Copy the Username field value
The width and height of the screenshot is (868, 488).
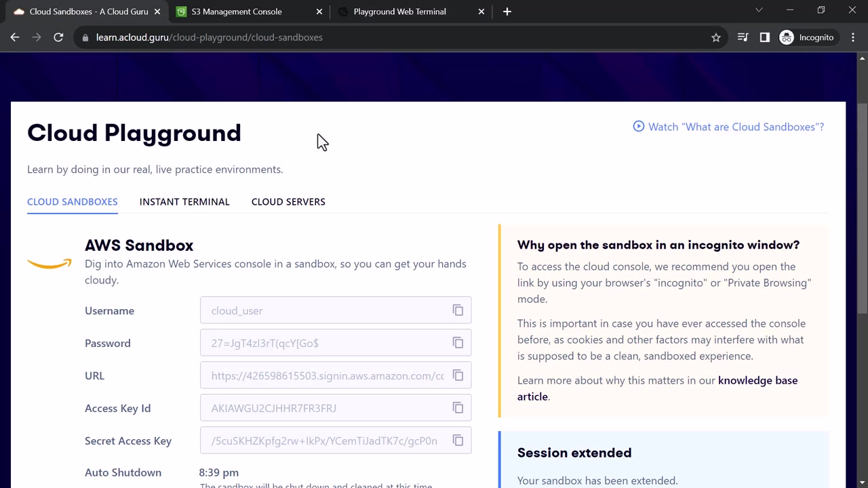tap(458, 310)
